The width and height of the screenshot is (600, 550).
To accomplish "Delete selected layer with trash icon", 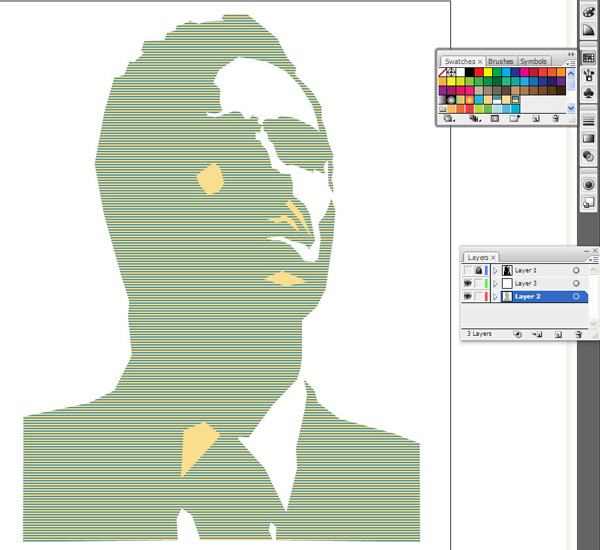I will 576,333.
